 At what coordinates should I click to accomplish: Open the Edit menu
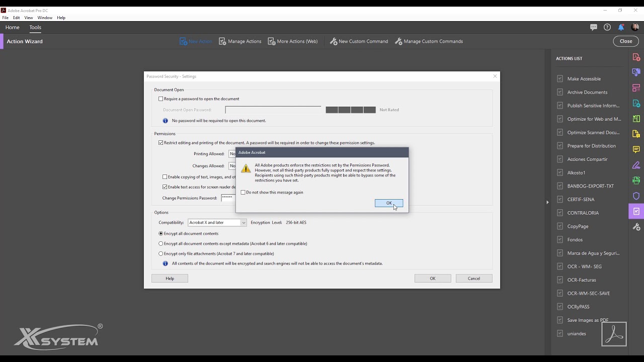click(17, 18)
